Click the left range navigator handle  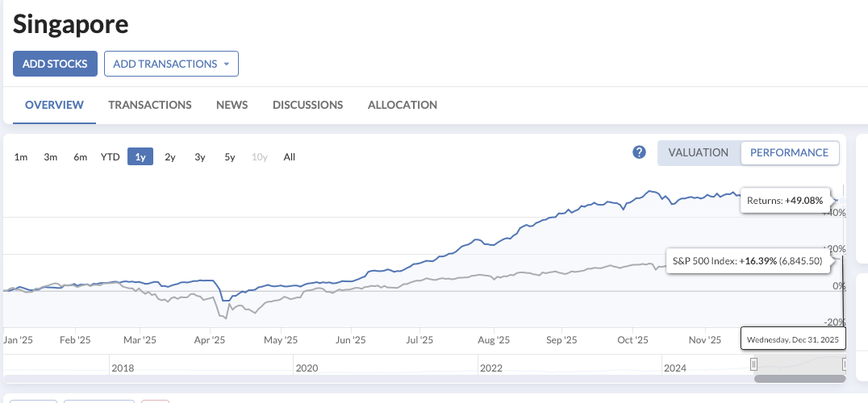[754, 364]
